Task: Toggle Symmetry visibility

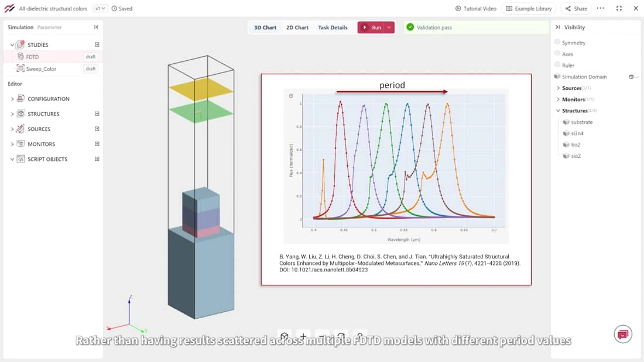Action: click(x=557, y=43)
